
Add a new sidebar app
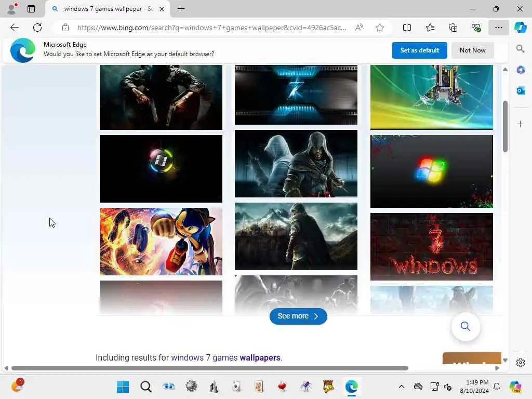pyautogui.click(x=520, y=124)
